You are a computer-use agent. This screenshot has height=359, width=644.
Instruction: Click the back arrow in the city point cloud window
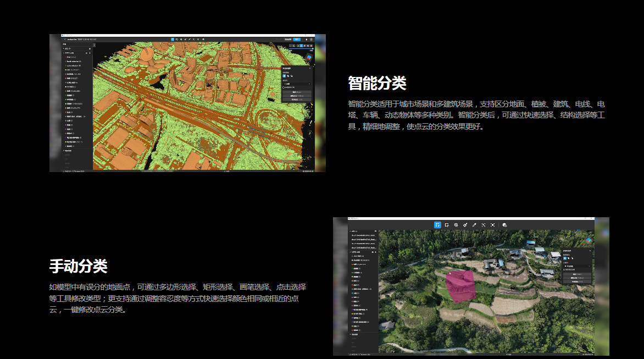[64, 40]
